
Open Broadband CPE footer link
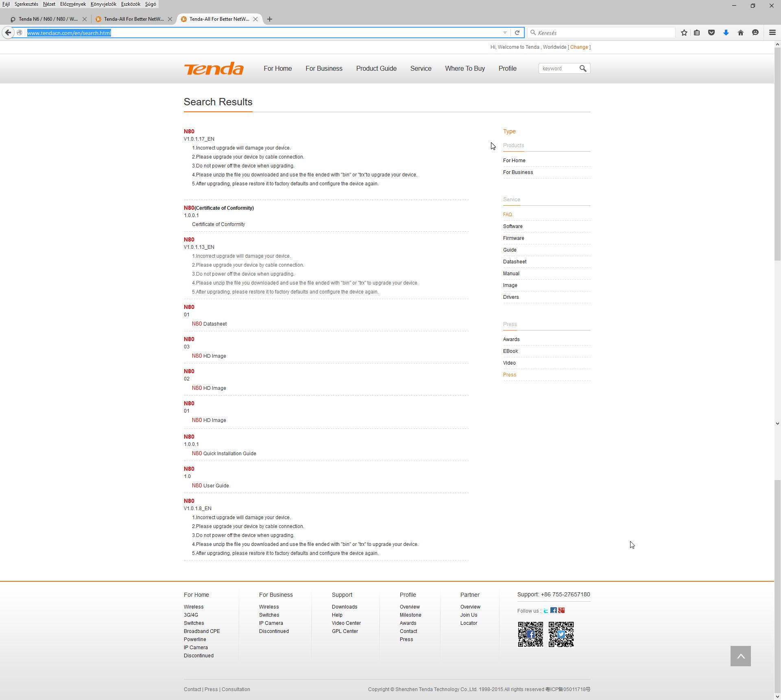(x=202, y=631)
